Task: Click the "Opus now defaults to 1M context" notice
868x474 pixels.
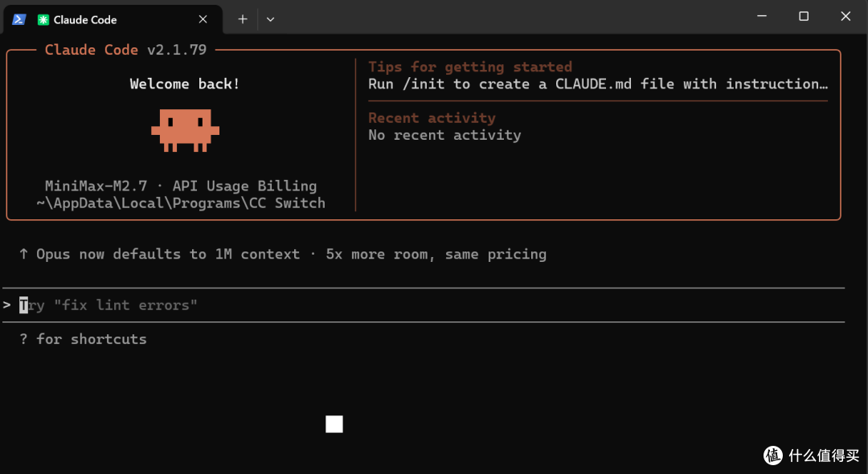Action: pos(283,254)
